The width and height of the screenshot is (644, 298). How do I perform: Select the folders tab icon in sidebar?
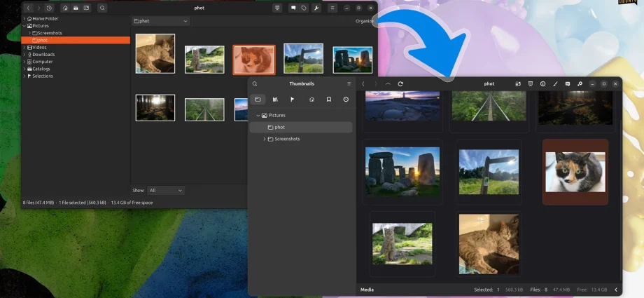tap(258, 99)
